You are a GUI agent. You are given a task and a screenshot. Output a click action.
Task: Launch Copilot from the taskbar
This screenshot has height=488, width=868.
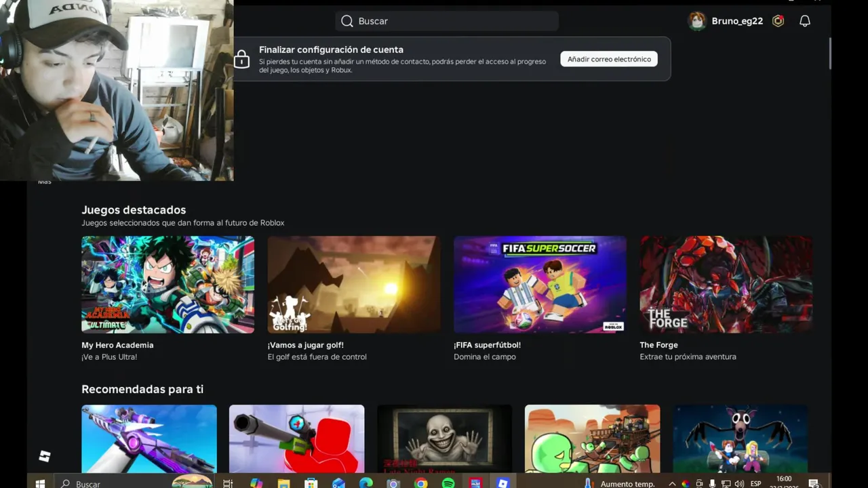pyautogui.click(x=256, y=483)
